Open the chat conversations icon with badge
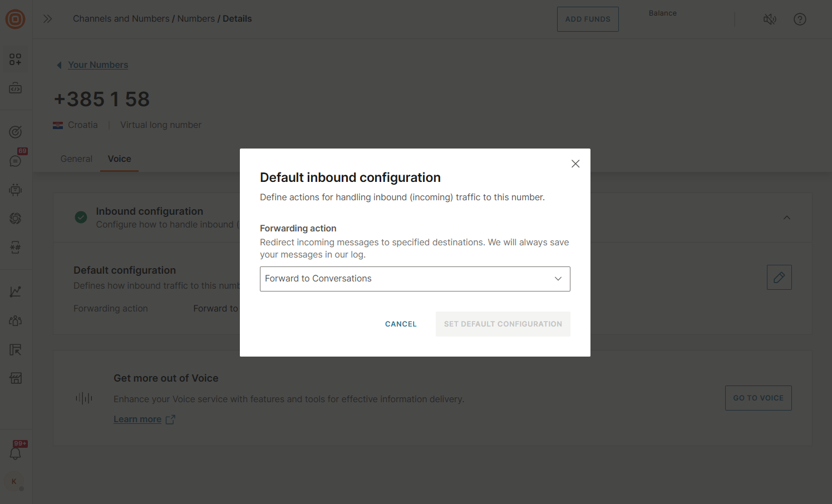 tap(15, 161)
